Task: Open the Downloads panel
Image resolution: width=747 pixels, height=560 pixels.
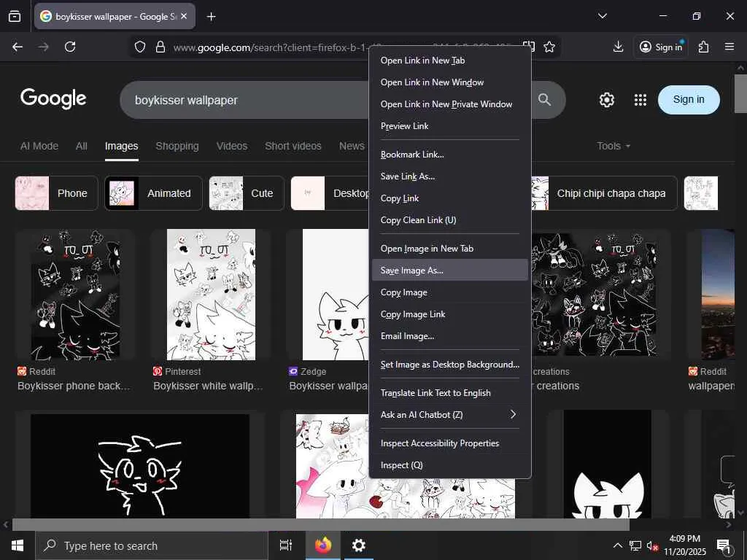Action: [618, 47]
